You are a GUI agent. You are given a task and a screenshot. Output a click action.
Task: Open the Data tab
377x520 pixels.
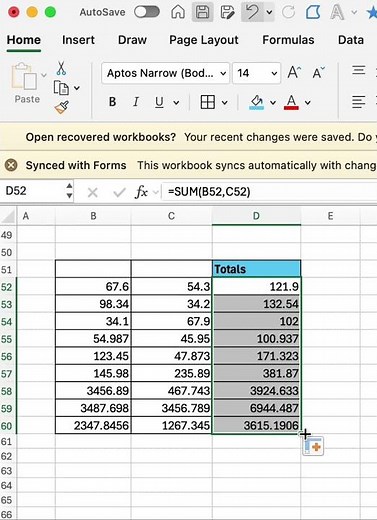pos(351,40)
